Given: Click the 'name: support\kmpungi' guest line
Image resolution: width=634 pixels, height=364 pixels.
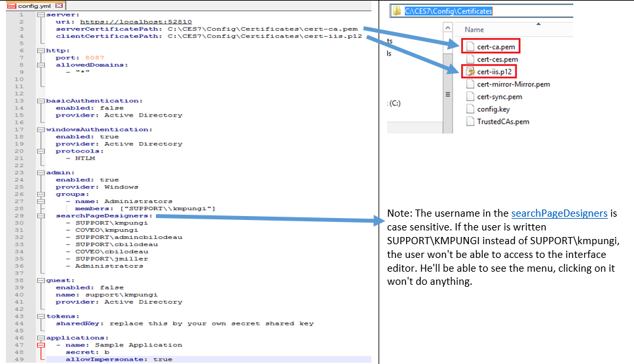Looking at the screenshot, I should (107, 295).
